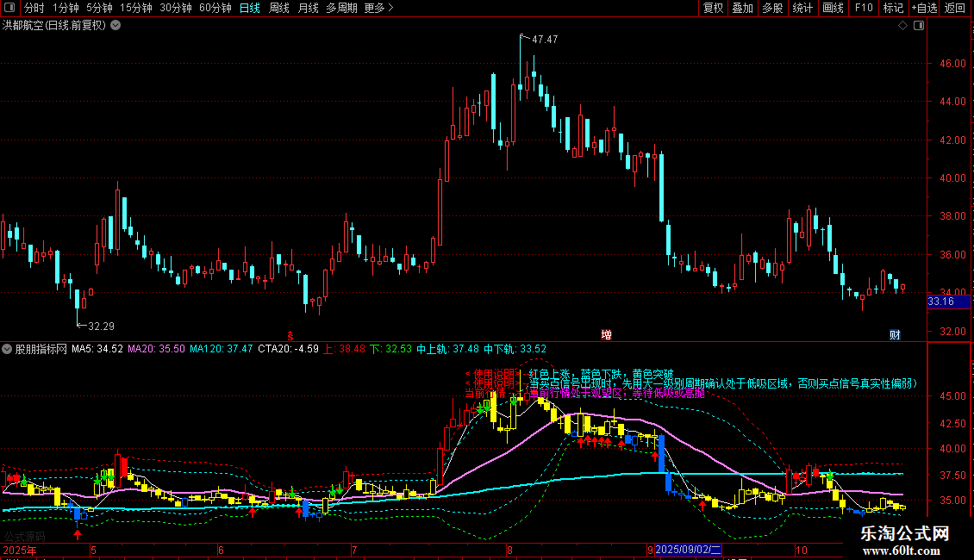Switch to the 日线 daily chart

pyautogui.click(x=250, y=8)
